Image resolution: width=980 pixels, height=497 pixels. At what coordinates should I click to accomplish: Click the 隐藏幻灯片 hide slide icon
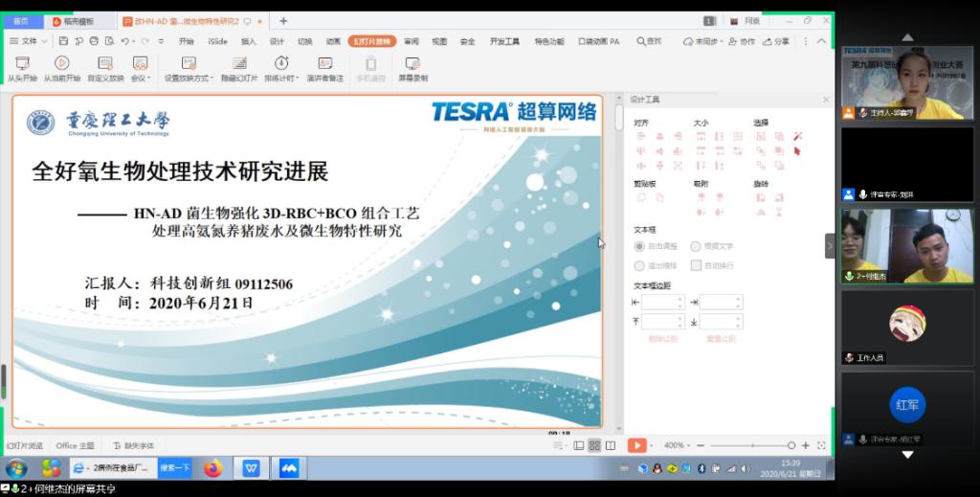[x=239, y=63]
